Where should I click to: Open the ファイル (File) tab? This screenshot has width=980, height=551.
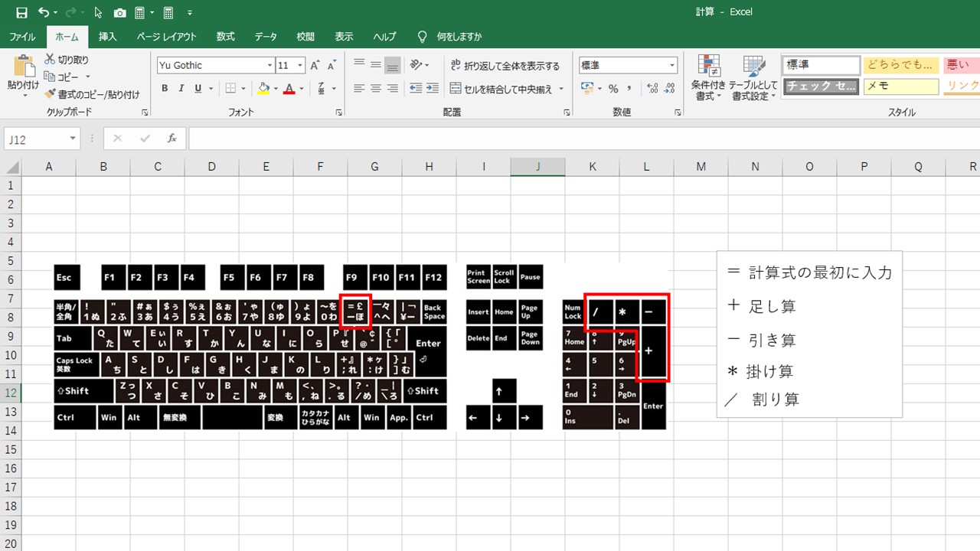tap(22, 37)
